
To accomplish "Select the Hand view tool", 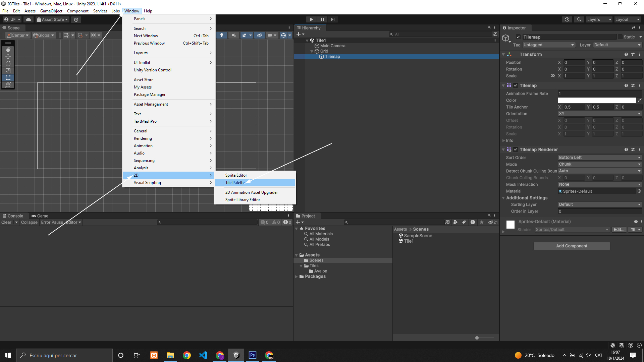I will click(x=8, y=50).
